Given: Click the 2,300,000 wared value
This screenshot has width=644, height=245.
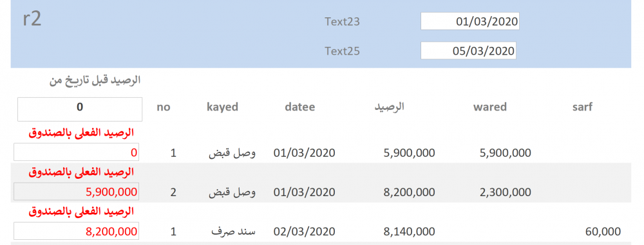Looking at the screenshot, I should coord(505,192).
